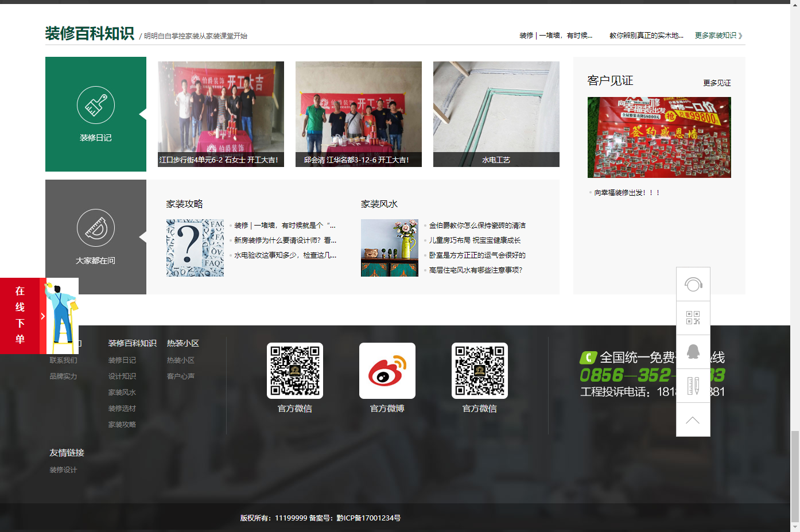The image size is (800, 532).
Task: Click the green phone icon beside 全国统一免费
Action: coord(588,358)
